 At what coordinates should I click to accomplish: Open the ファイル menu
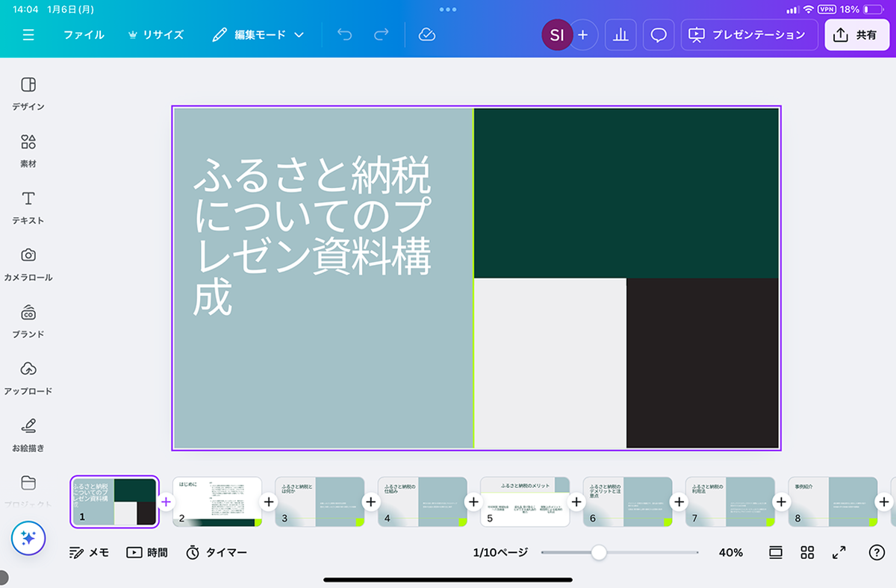click(84, 35)
